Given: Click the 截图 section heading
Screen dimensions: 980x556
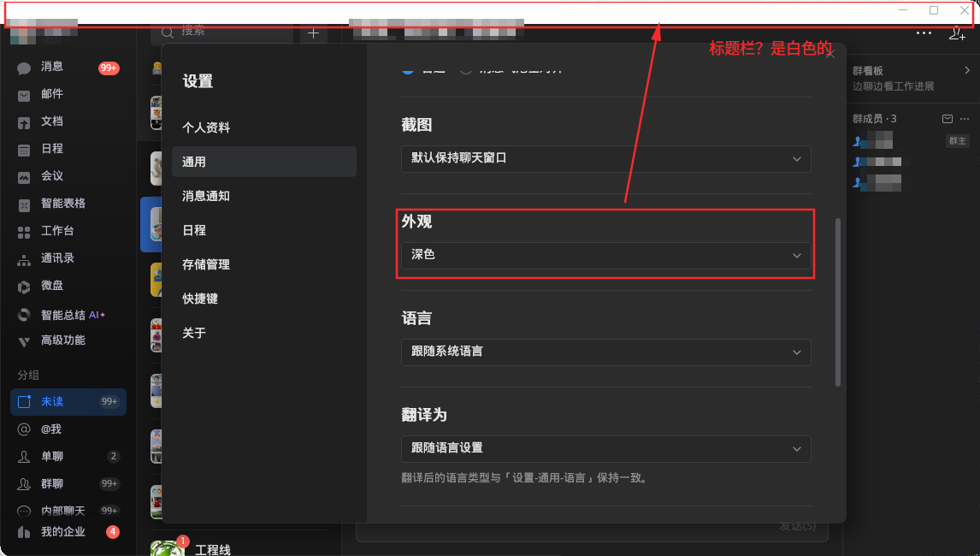Looking at the screenshot, I should [x=416, y=125].
